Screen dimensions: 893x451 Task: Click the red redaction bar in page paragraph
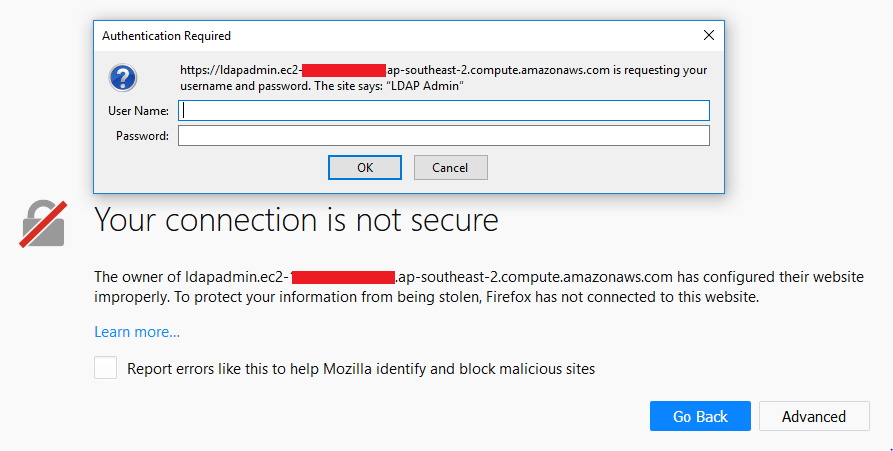coord(343,277)
